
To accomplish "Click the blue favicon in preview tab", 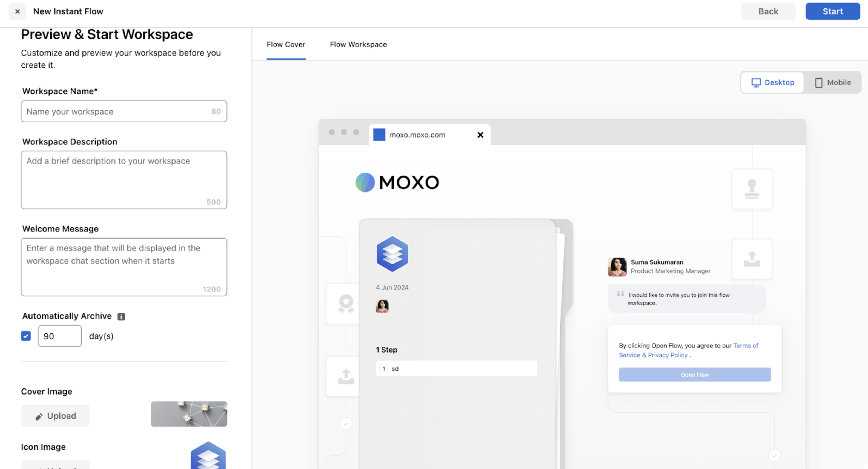I will tap(379, 134).
